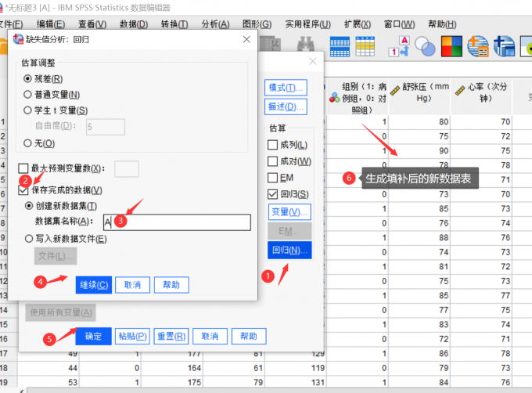Click the ruler icon in 心率 column header

(x=460, y=90)
